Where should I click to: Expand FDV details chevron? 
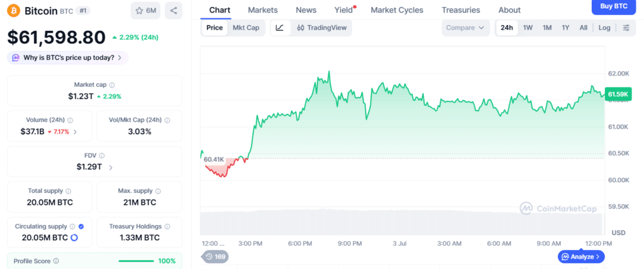[x=111, y=168]
